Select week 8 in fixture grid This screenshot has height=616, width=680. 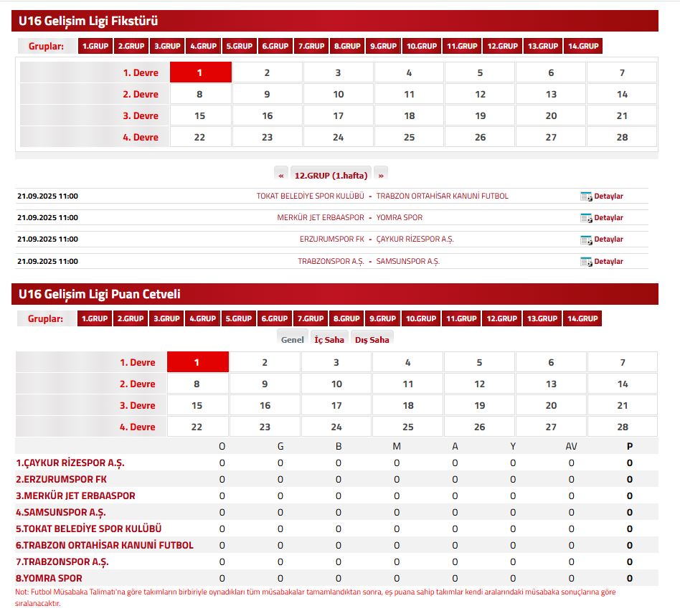[x=200, y=94]
